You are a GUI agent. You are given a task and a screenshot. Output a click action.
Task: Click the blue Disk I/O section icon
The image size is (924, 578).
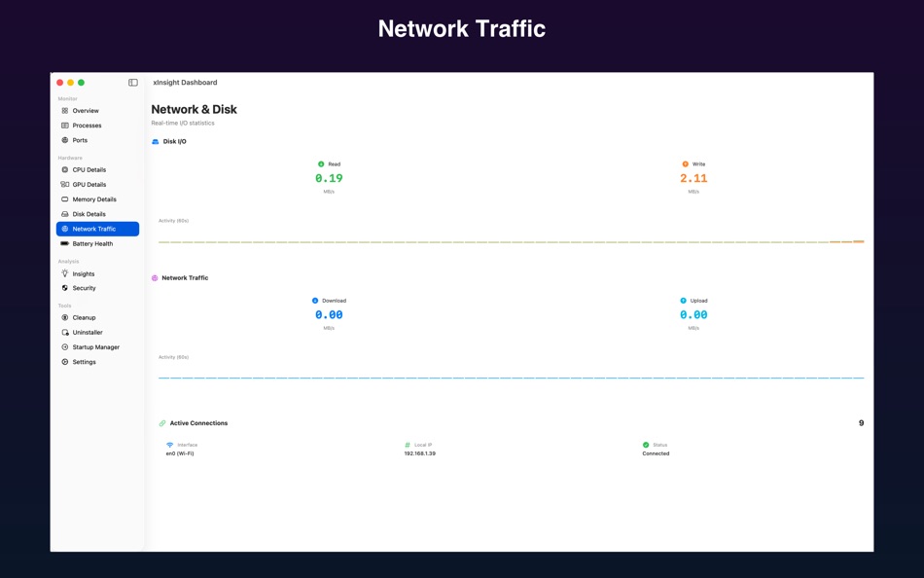(155, 141)
